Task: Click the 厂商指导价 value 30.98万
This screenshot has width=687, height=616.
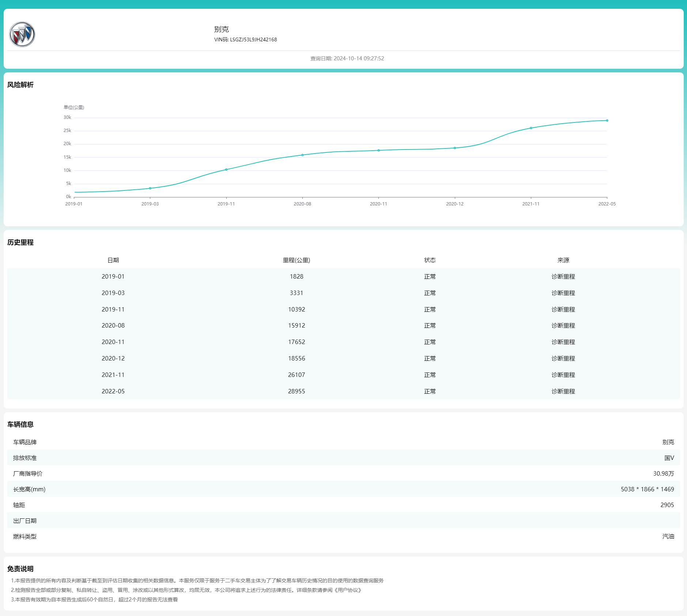Action: (x=664, y=473)
